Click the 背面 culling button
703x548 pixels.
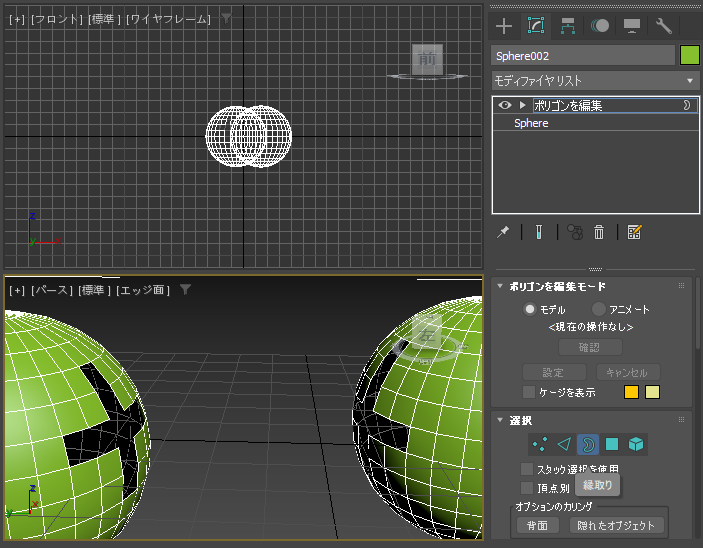pyautogui.click(x=537, y=525)
